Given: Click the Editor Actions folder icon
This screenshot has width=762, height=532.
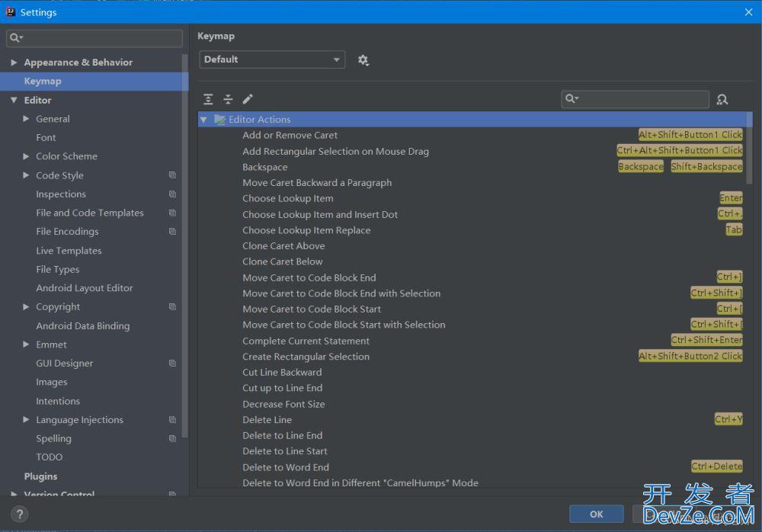Looking at the screenshot, I should pos(219,119).
